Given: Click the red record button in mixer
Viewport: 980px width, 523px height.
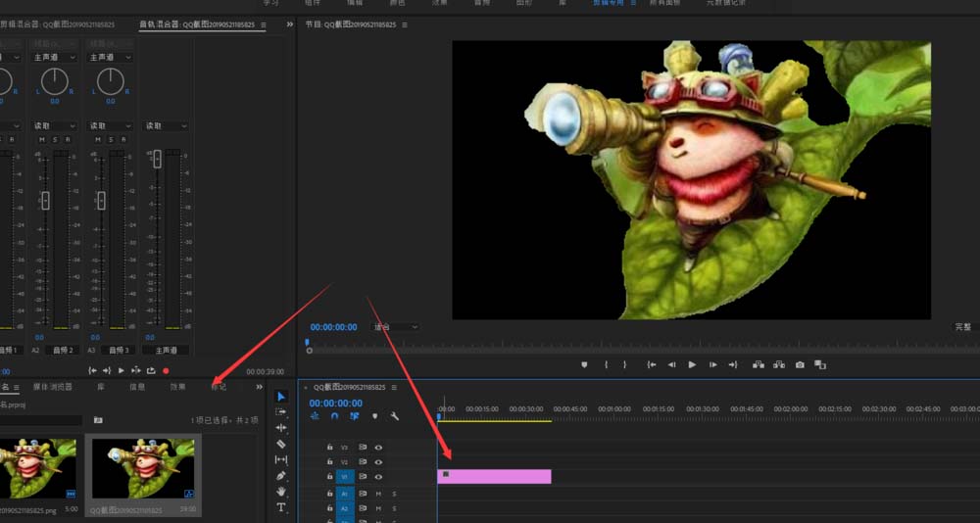Looking at the screenshot, I should [166, 371].
